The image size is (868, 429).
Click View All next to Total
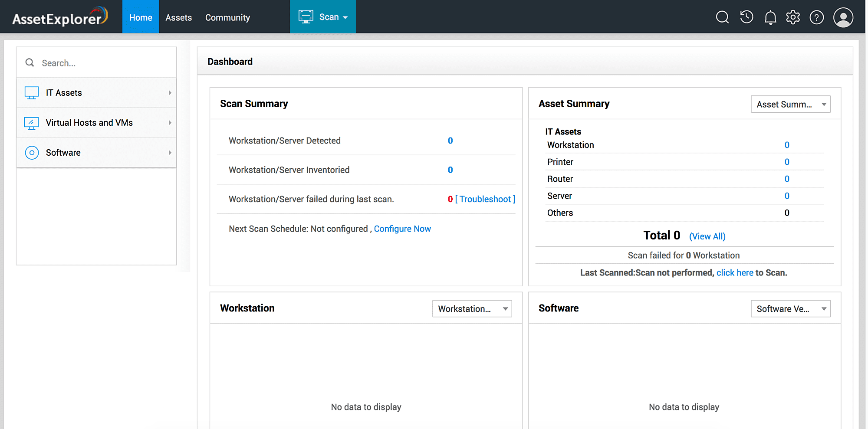click(707, 236)
